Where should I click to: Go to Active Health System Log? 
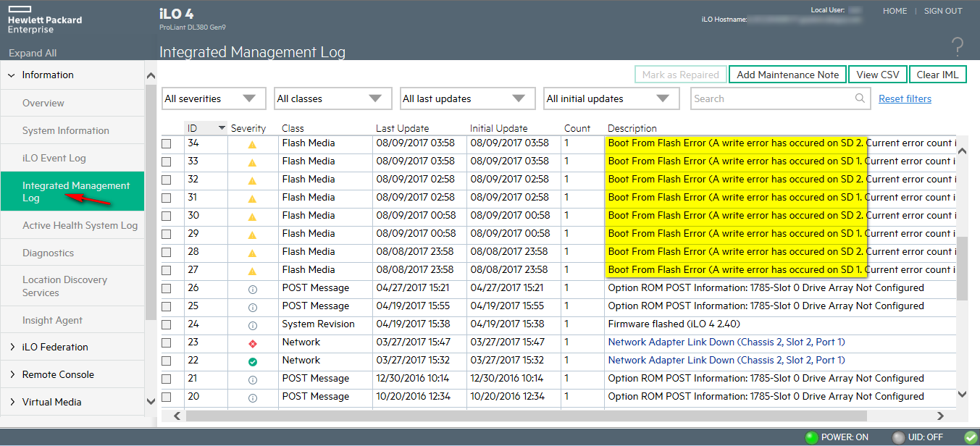click(80, 225)
